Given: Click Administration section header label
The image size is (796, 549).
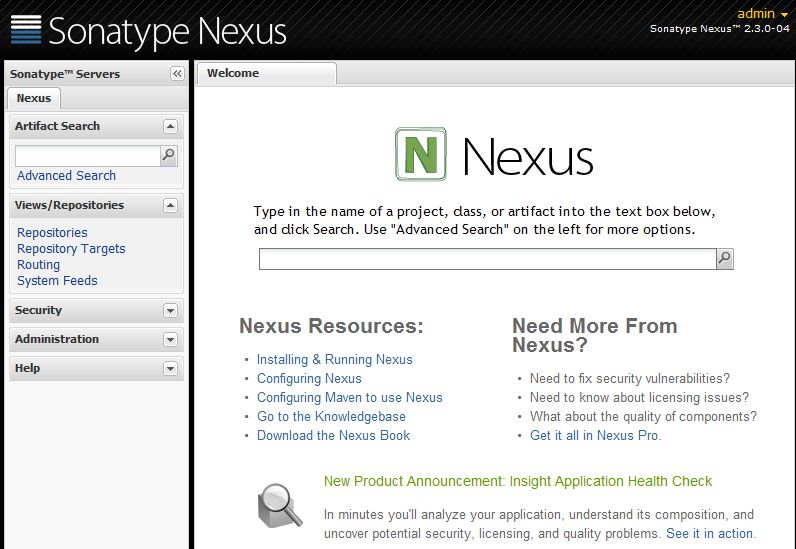Looking at the screenshot, I should (x=57, y=339).
